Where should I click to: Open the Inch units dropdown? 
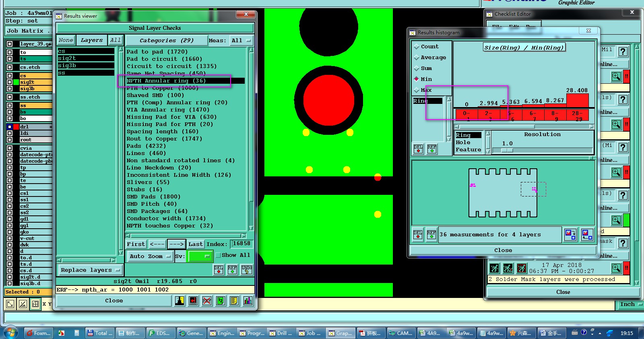point(630,304)
